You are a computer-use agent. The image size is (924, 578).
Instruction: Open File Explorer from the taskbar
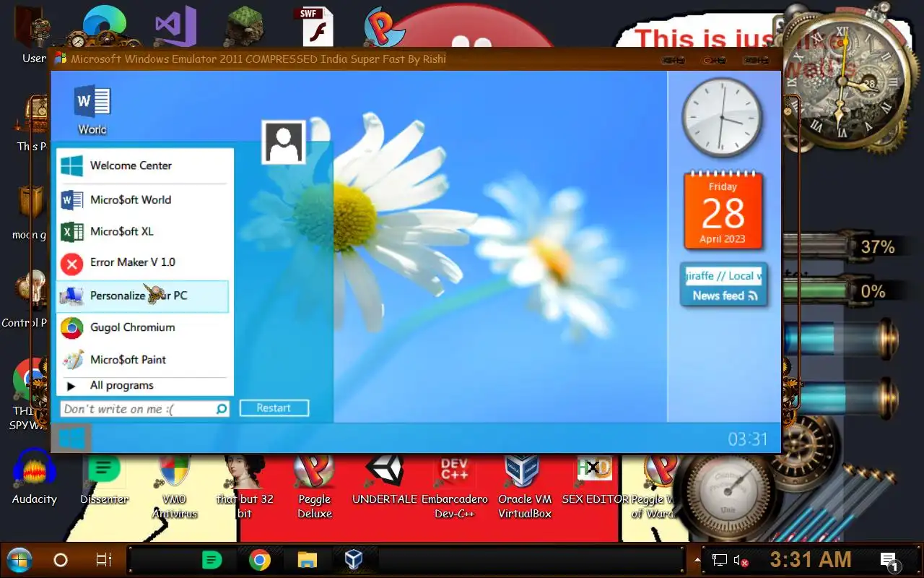[x=308, y=560]
